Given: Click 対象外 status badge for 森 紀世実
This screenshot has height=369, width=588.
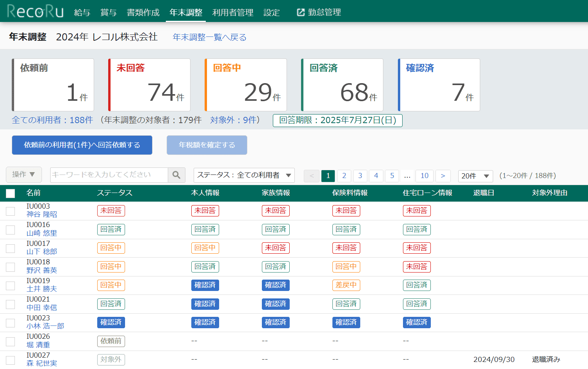Looking at the screenshot, I should pos(111,360).
